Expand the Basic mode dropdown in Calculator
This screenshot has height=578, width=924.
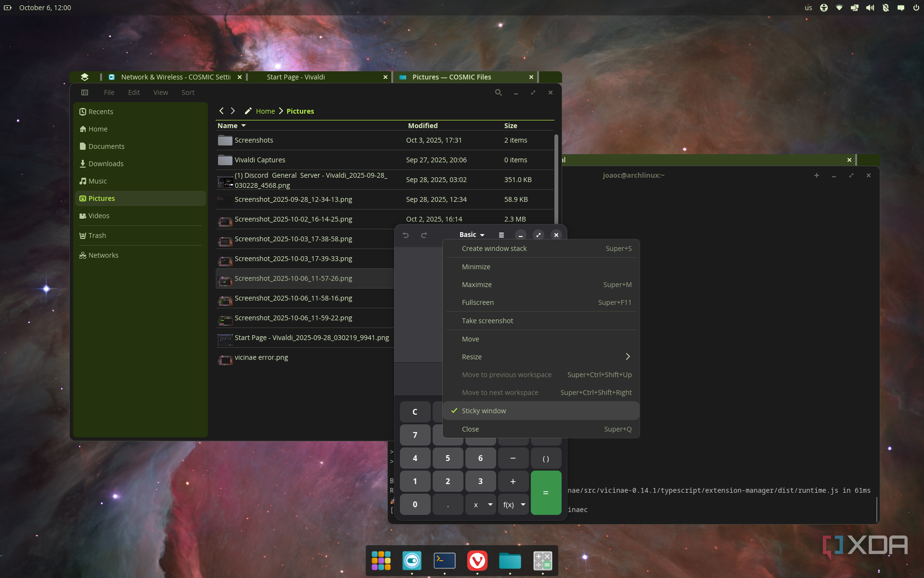click(x=472, y=235)
